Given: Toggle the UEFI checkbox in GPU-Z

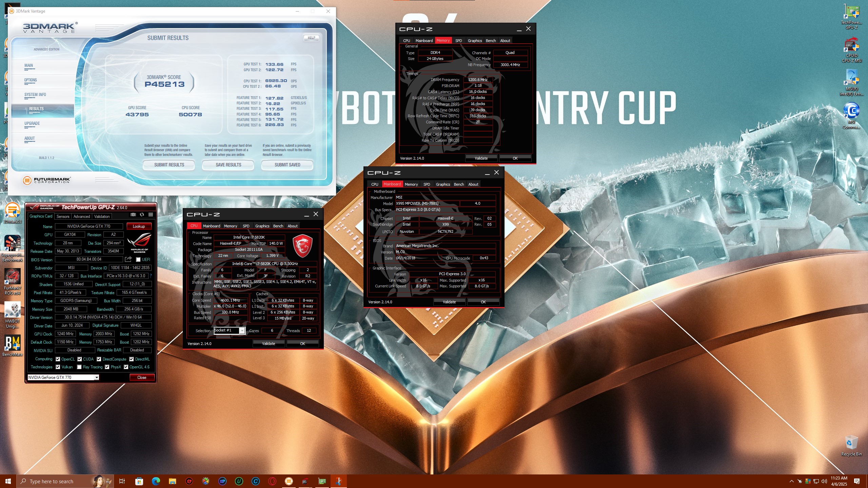Looking at the screenshot, I should [x=138, y=260].
